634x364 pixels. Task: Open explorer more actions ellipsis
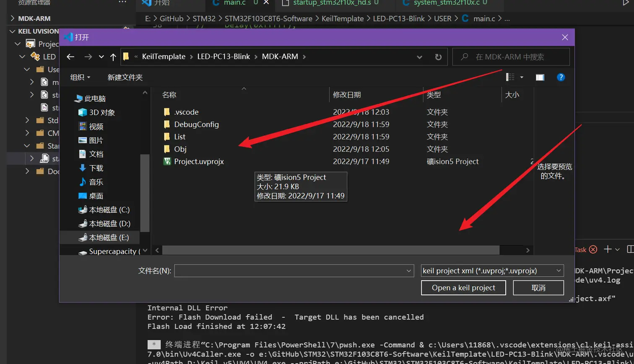(x=122, y=2)
